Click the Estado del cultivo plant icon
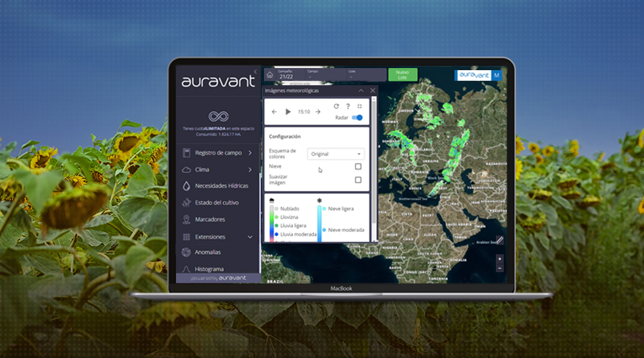This screenshot has height=358, width=644. [187, 203]
